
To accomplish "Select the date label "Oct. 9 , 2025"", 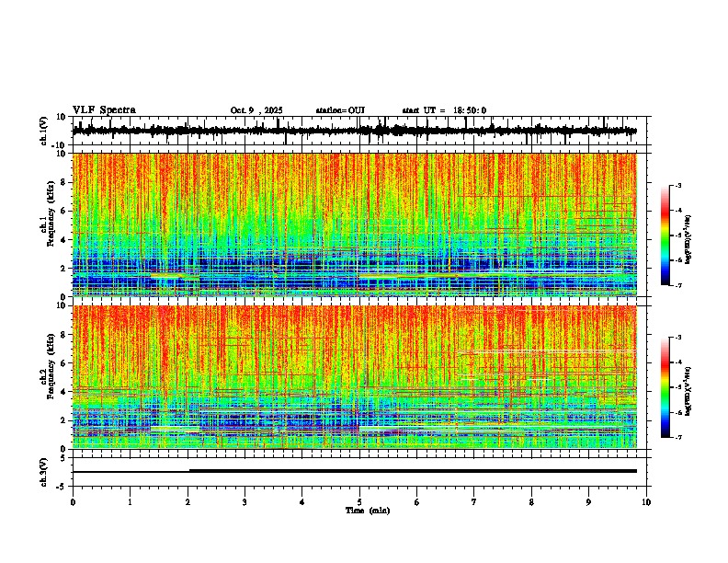I will click(256, 110).
